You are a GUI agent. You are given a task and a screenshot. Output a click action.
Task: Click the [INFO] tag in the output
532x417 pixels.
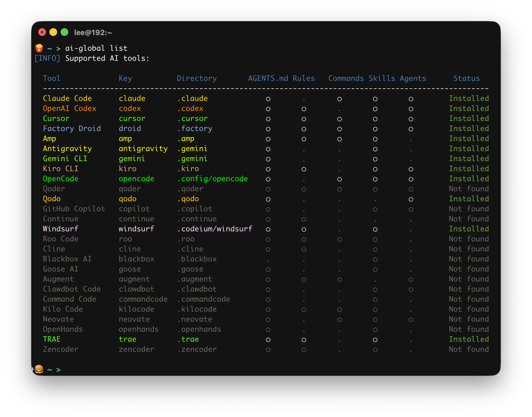(x=47, y=58)
